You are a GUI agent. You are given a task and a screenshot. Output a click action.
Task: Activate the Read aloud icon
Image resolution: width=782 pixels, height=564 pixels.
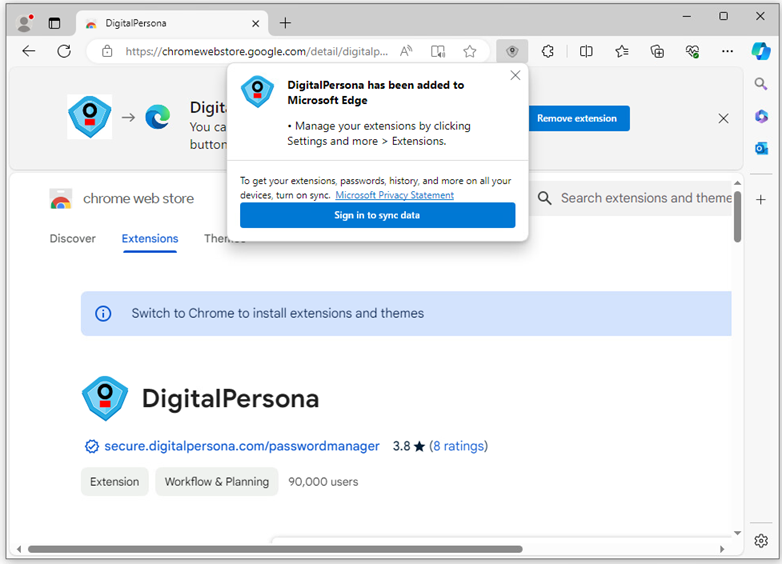(406, 51)
